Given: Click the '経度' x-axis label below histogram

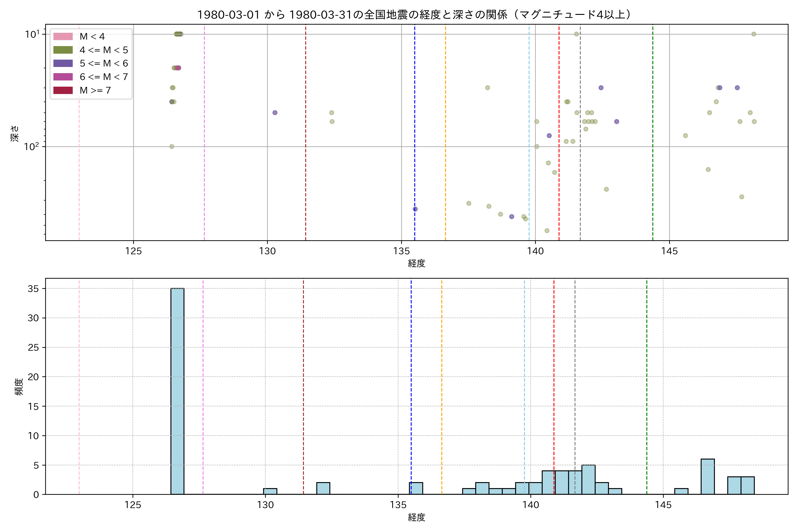Looking at the screenshot, I should point(416,517).
